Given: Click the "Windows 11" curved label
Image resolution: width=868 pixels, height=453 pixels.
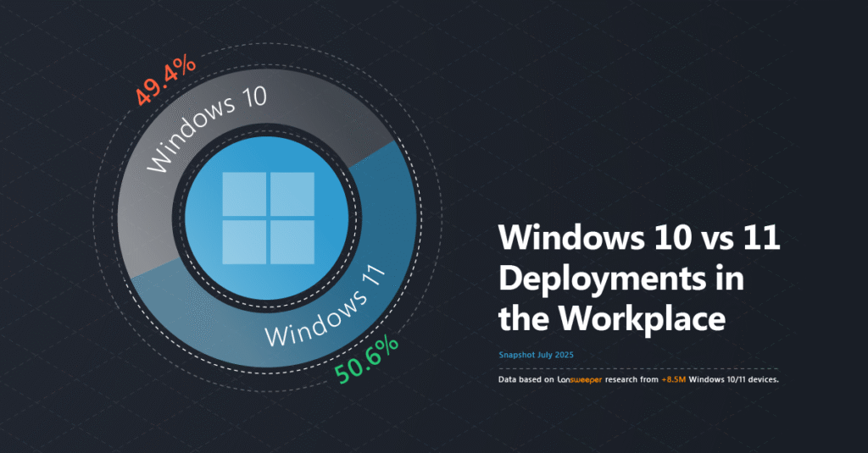Looking at the screenshot, I should 325,306.
